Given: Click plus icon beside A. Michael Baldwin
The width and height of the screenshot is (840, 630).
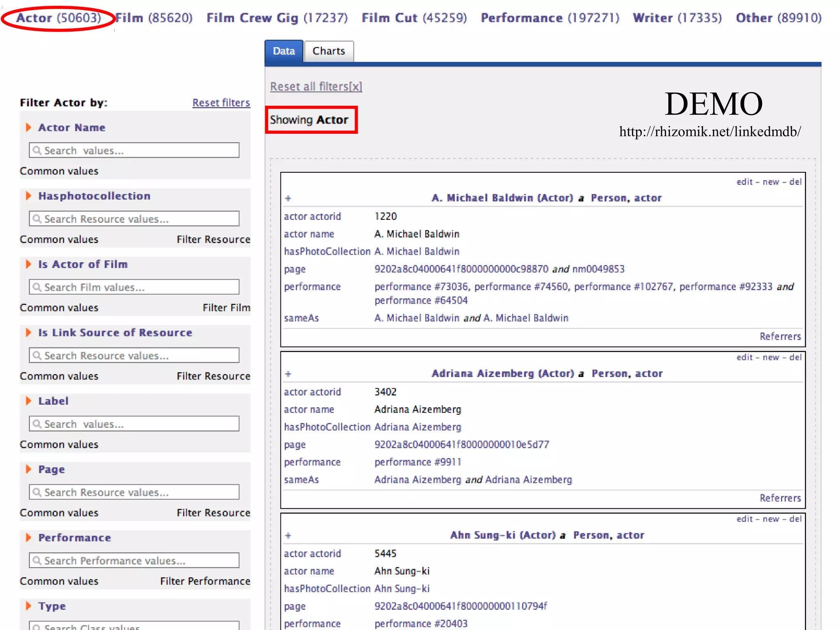Looking at the screenshot, I should [x=288, y=199].
